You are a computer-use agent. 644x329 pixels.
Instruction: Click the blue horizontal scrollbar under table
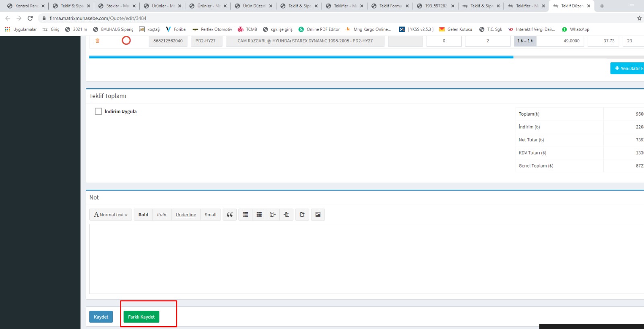tap(301, 57)
